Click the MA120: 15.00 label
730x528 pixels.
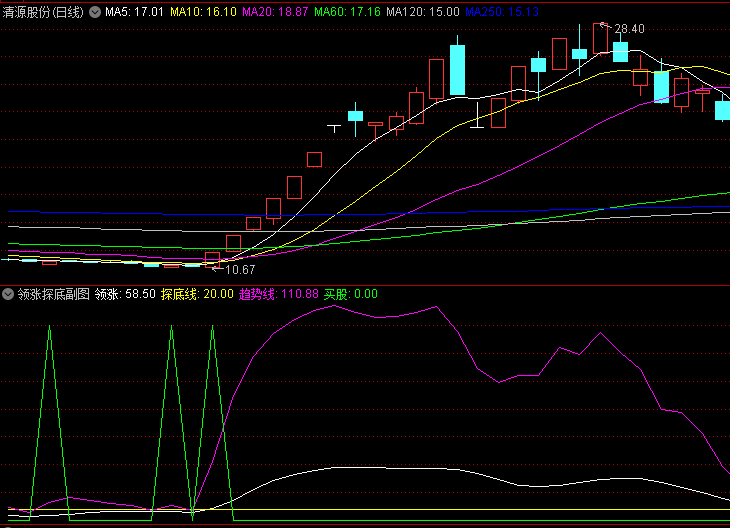423,12
